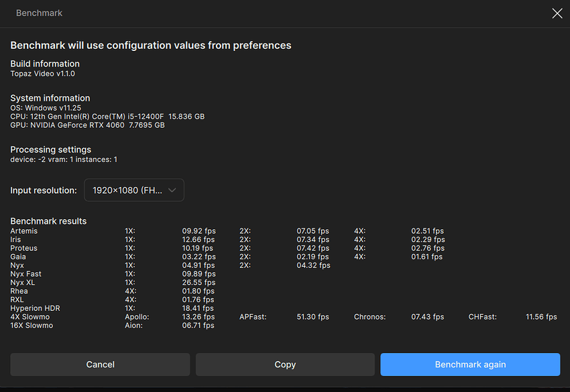Image resolution: width=570 pixels, height=392 pixels.
Task: Select the 16X Slowmo Aion value 06.71 fps
Action: point(198,326)
